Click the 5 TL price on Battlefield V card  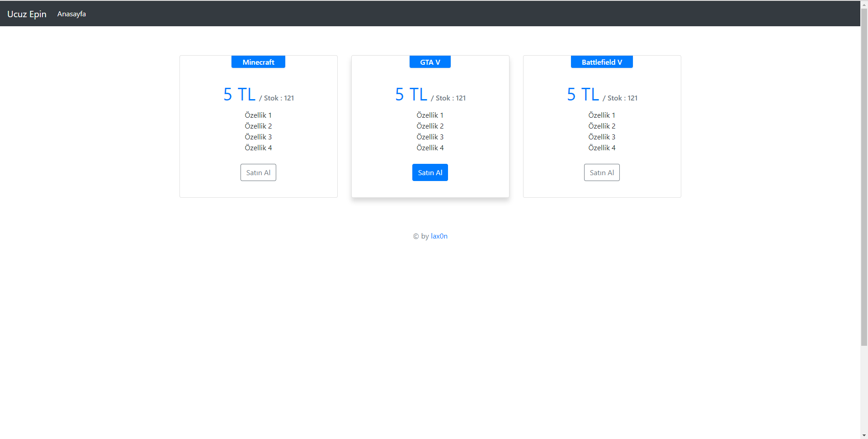point(583,95)
